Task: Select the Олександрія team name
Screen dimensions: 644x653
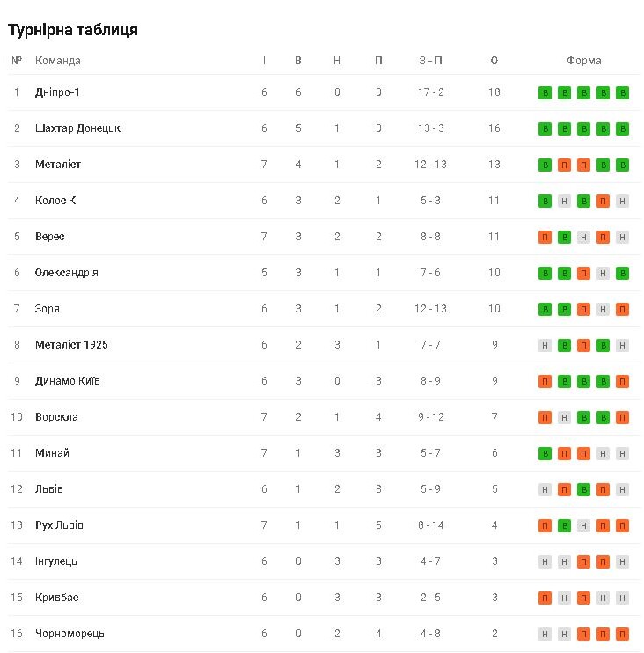Action: coord(67,272)
